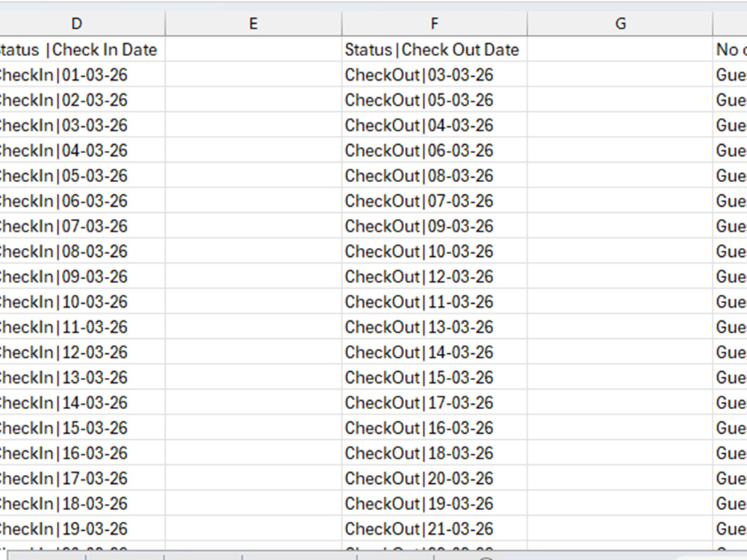Viewport: 747px width, 560px height.
Task: Select cell 'CheckOut|15-03-26'
Action: (x=435, y=378)
